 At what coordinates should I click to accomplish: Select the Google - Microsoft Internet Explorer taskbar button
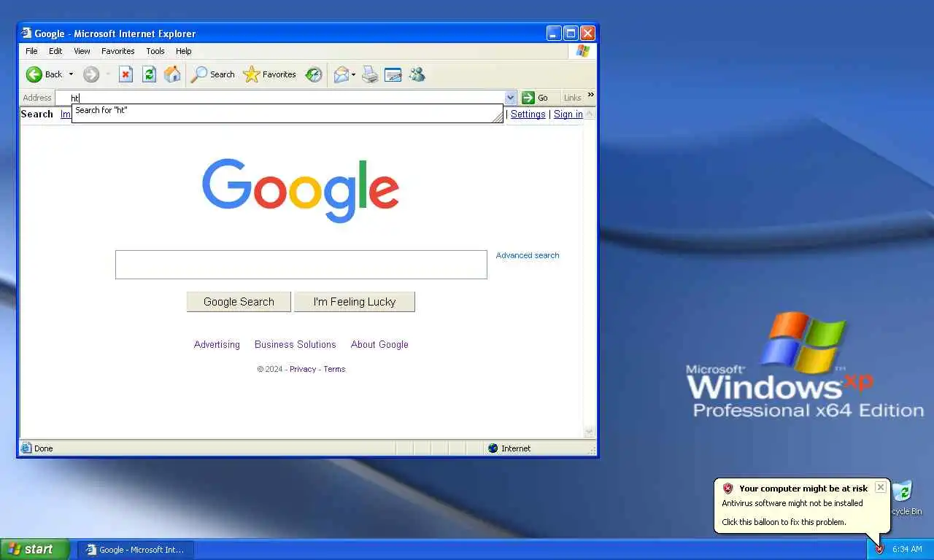pyautogui.click(x=136, y=549)
